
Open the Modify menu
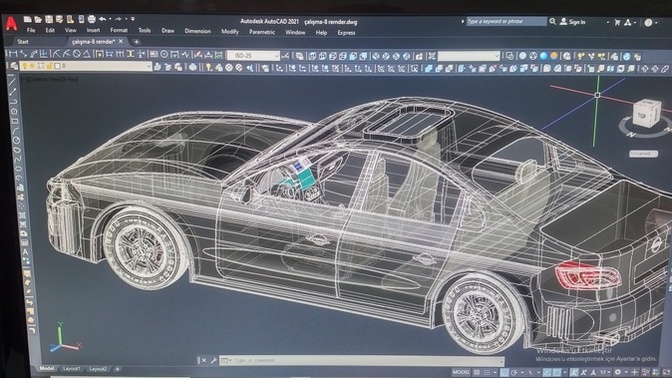tap(230, 31)
